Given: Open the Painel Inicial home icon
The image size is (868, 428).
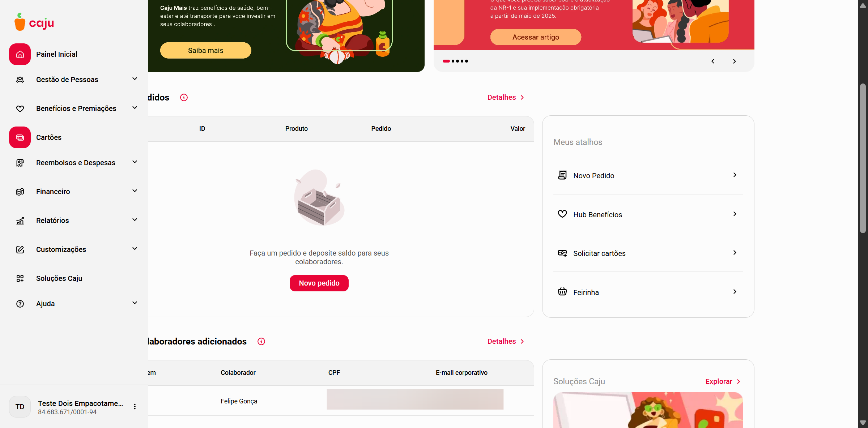Looking at the screenshot, I should 20,54.
